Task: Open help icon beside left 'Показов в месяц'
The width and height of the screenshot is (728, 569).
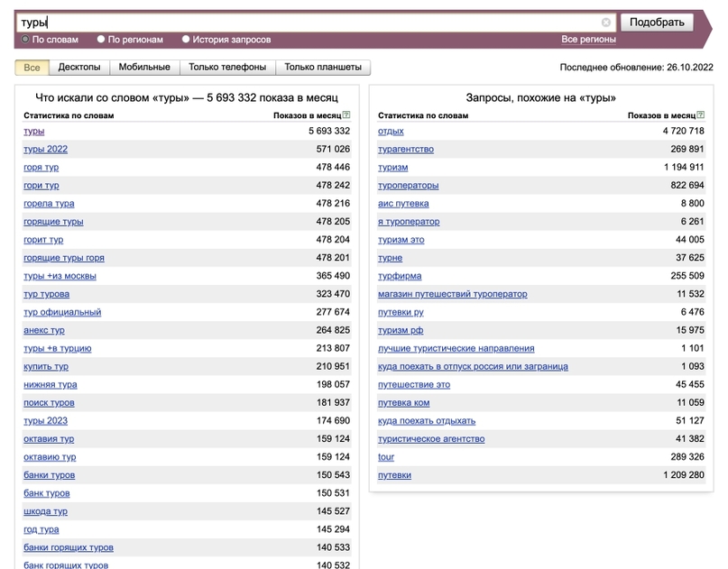Action: pos(346,115)
